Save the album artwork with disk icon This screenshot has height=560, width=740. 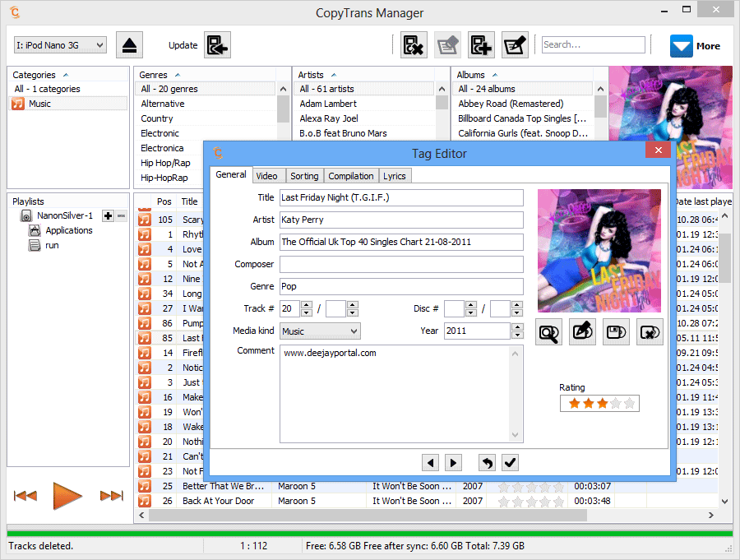pos(616,331)
